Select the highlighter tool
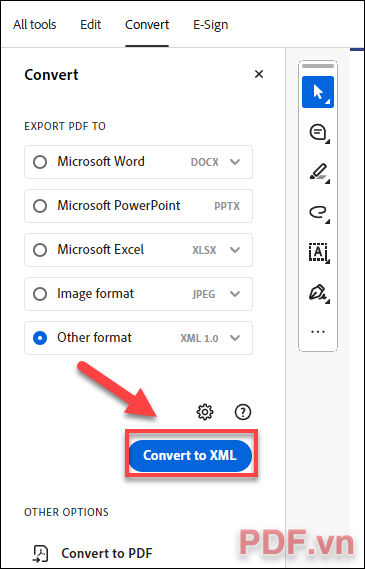Image resolution: width=365 pixels, height=569 pixels. (x=318, y=172)
